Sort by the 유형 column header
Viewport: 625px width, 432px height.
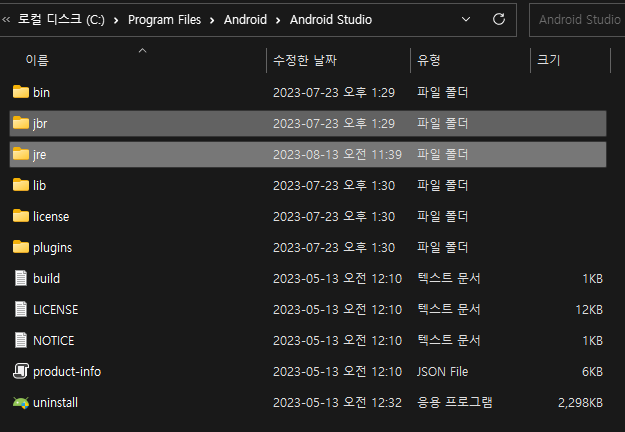[x=428, y=60]
